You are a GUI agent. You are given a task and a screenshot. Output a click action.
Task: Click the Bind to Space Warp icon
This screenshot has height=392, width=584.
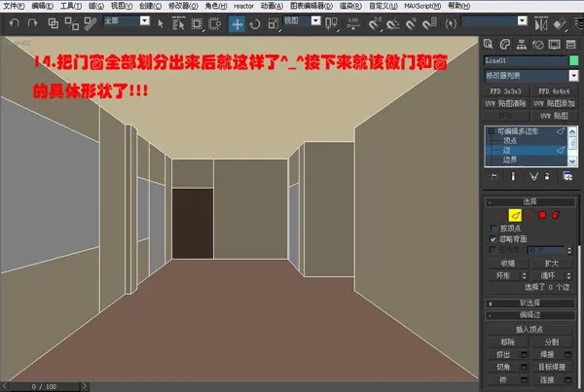91,23
